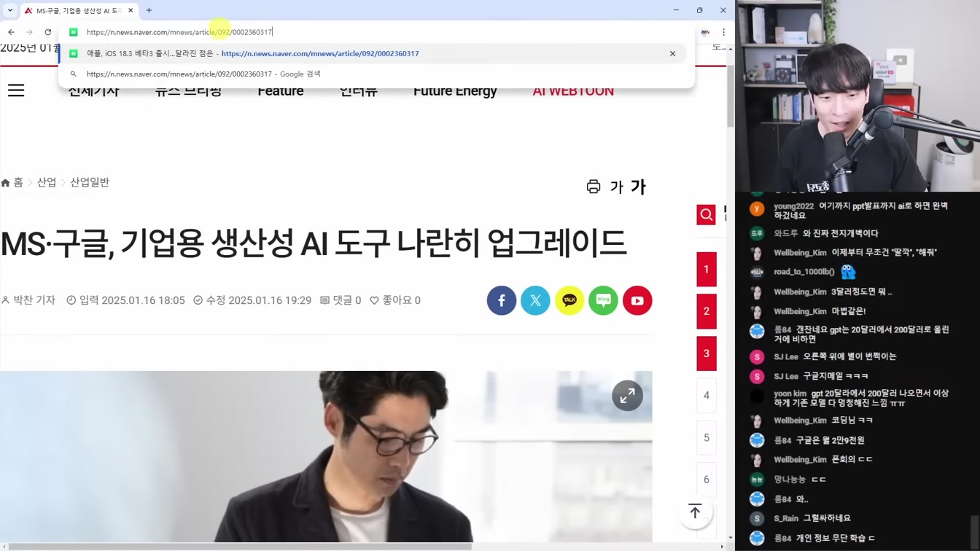This screenshot has width=980, height=551.
Task: Open ranking item 2
Action: pos(706,311)
